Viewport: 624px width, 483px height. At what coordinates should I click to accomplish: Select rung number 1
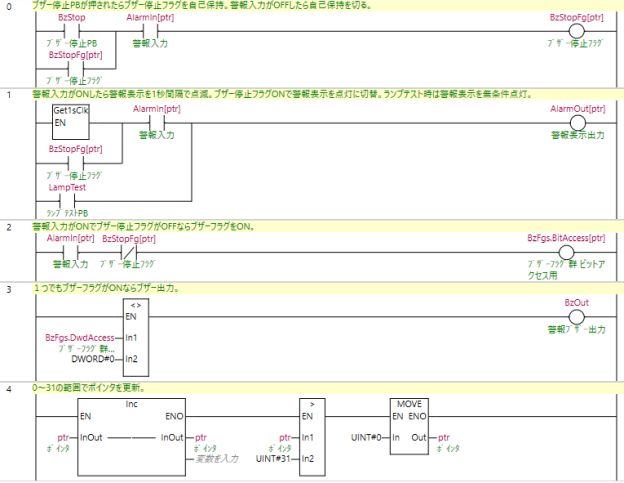coord(9,95)
